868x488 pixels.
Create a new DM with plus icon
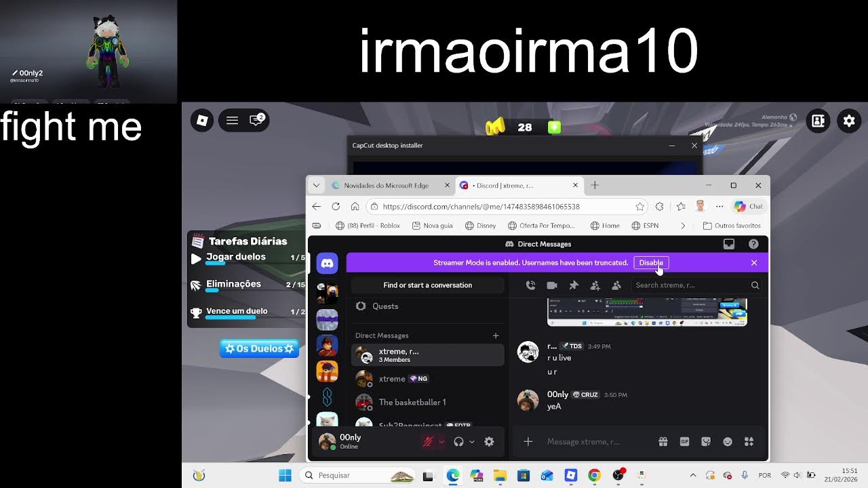point(496,335)
